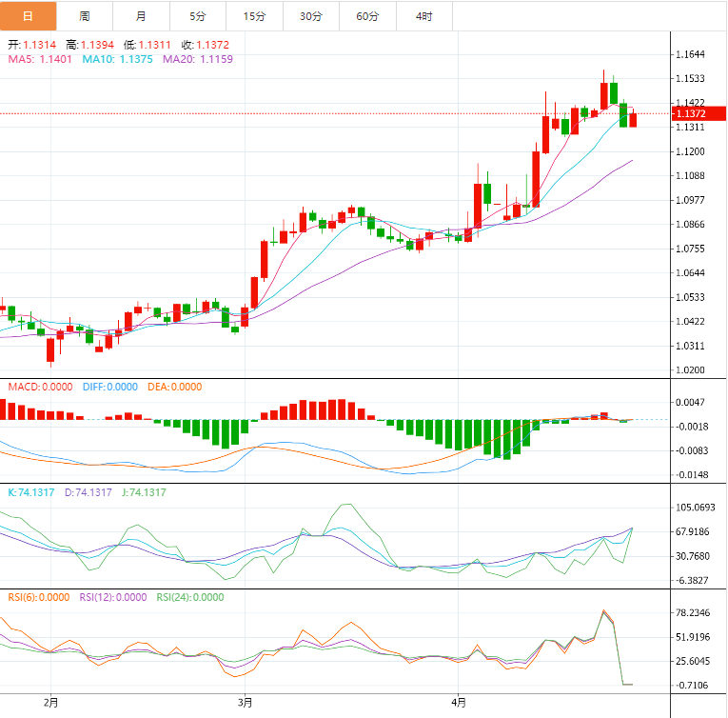
Task: Click the 4月 date marker on time axis
Action: [x=458, y=703]
